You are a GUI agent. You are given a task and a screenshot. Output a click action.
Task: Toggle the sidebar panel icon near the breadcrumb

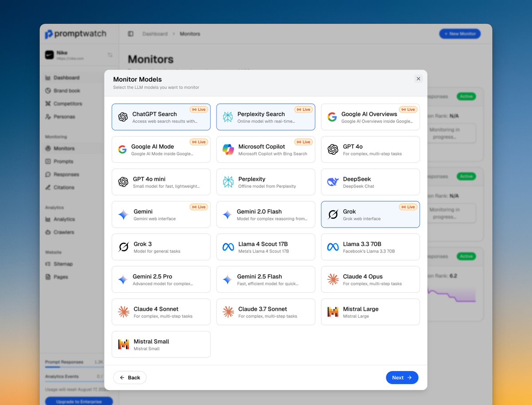130,34
